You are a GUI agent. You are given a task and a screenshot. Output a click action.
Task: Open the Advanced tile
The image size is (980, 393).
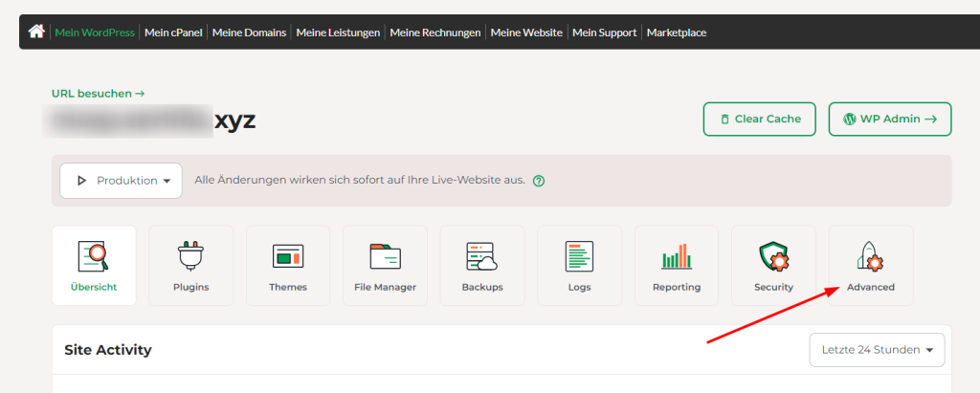click(x=871, y=266)
